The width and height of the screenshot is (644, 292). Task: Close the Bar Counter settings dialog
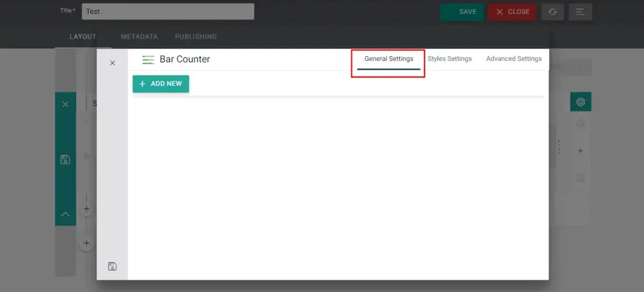click(113, 63)
